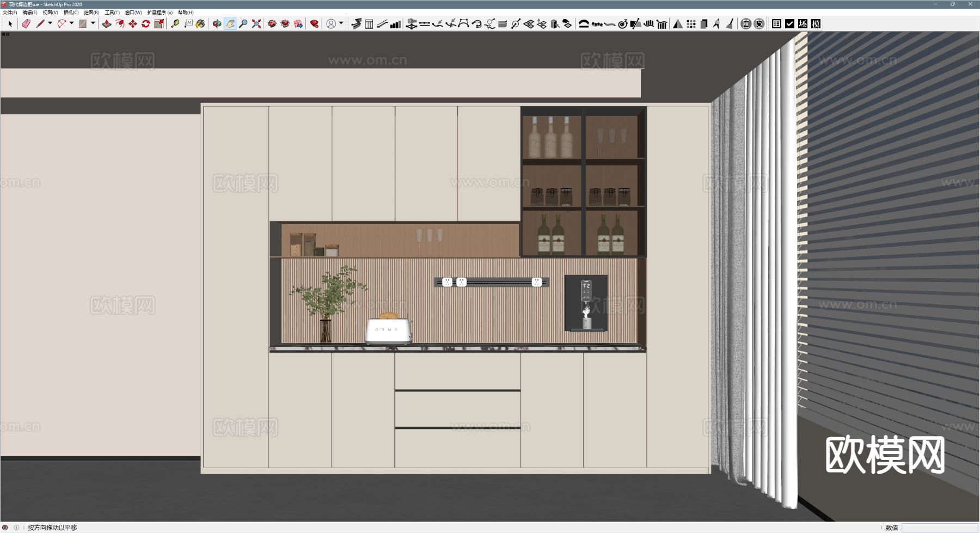Pick the pink Eraser tool
The width and height of the screenshot is (980, 533).
[x=26, y=23]
